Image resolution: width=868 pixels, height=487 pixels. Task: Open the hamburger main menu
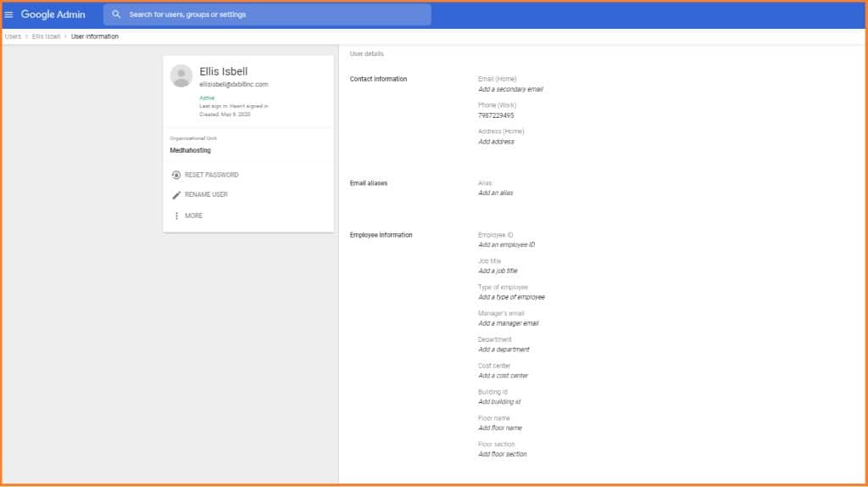click(x=9, y=14)
